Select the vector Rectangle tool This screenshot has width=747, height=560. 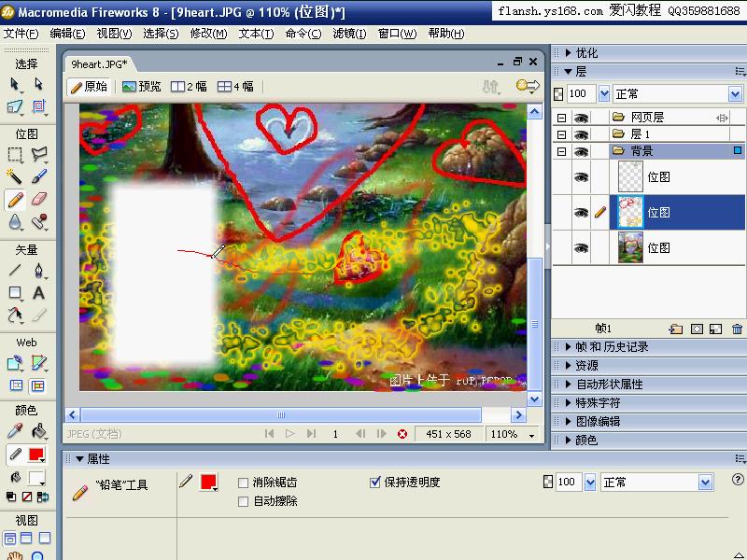point(15,292)
